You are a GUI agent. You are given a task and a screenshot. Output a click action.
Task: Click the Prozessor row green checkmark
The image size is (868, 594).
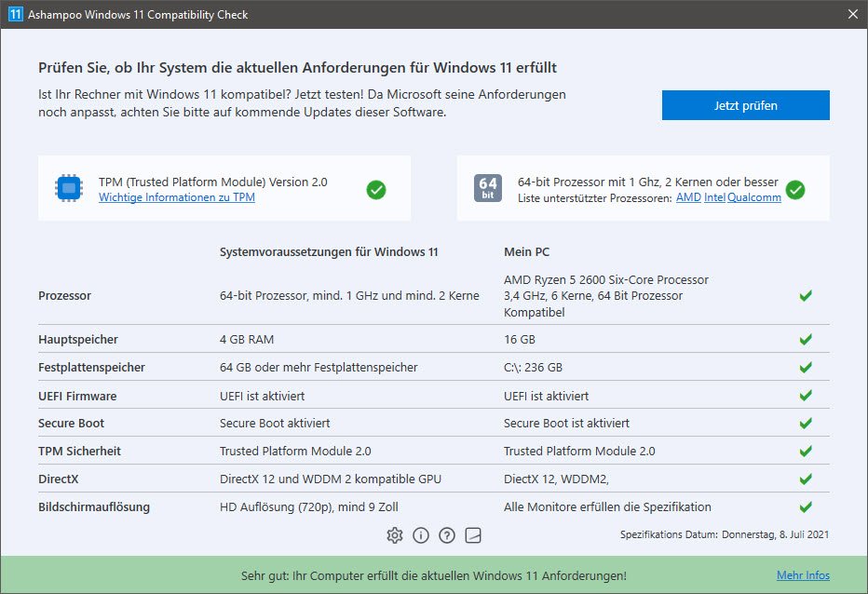tap(806, 296)
